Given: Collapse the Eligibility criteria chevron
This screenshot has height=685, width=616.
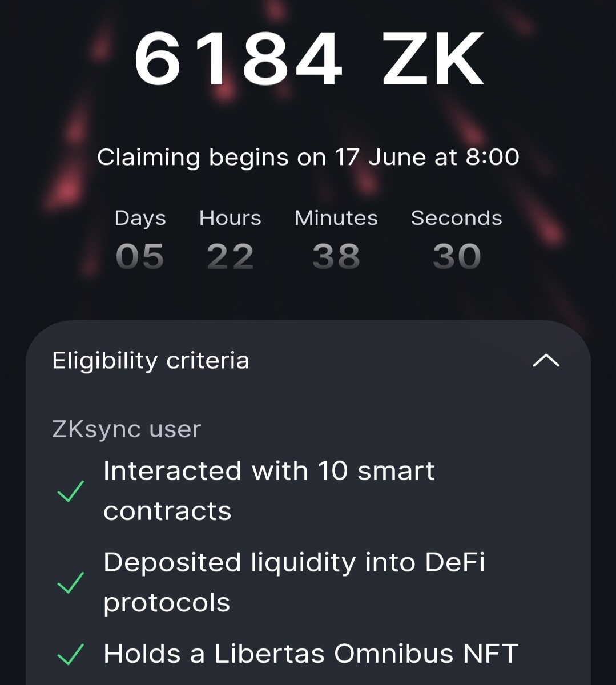Looking at the screenshot, I should coord(546,360).
